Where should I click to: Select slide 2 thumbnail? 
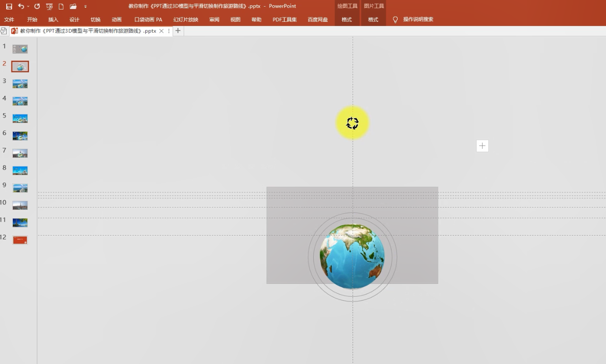[20, 66]
